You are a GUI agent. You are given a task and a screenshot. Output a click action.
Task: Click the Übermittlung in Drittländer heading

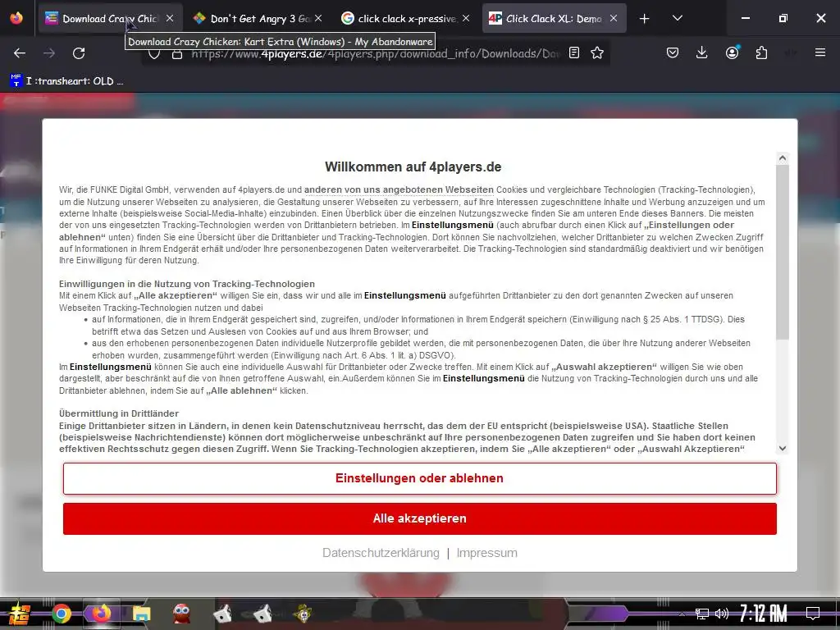coord(119,413)
